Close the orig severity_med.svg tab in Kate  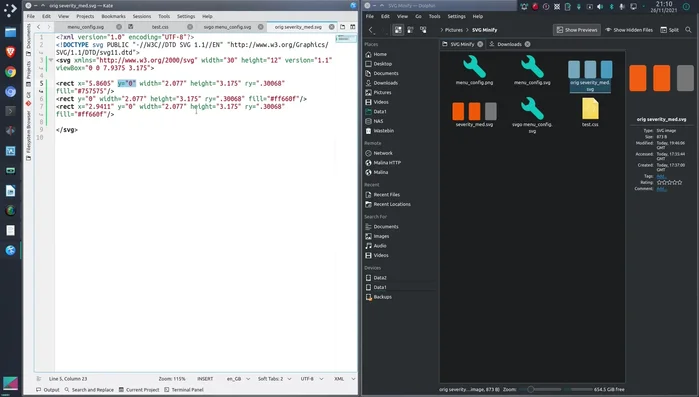332,27
